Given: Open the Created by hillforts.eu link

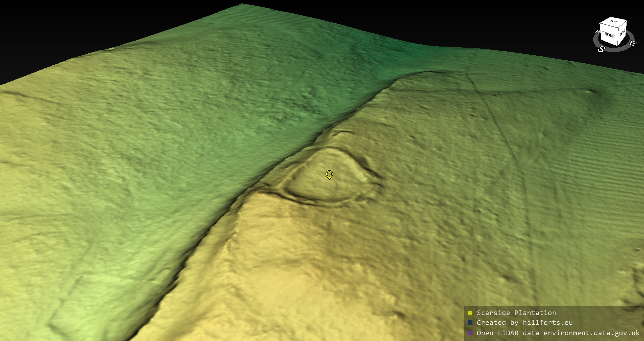Looking at the screenshot, I should pos(525,323).
